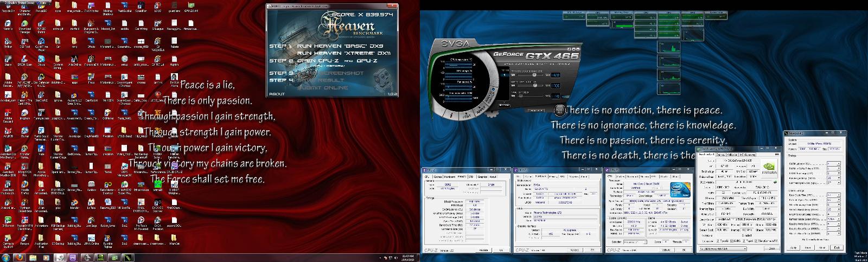
Task: Toggle the DirectCompute 5.0 checkbox in GPU-Z
Action: [x=756, y=241]
